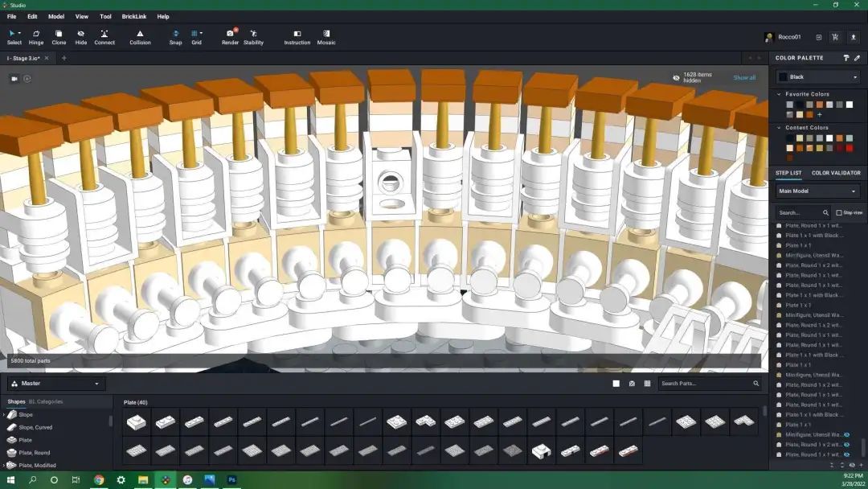Choose the Connect tool
The image size is (868, 489).
[x=104, y=37]
